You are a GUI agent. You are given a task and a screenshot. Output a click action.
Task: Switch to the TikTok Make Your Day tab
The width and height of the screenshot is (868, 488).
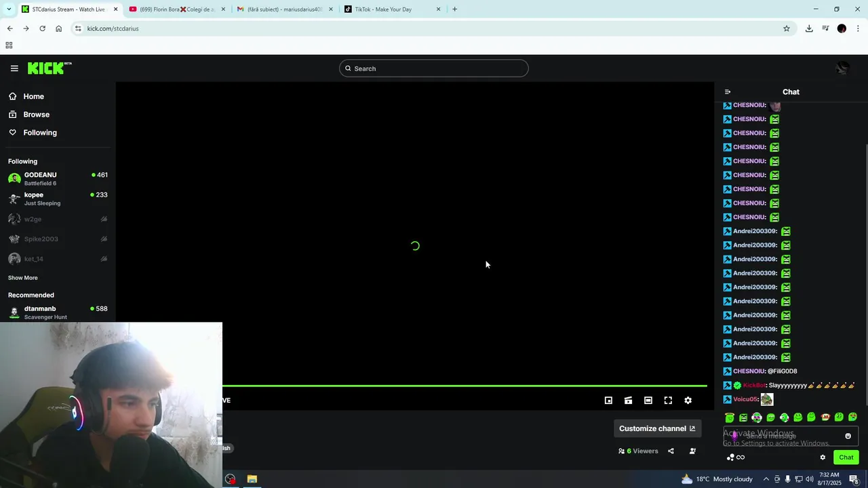click(x=392, y=9)
